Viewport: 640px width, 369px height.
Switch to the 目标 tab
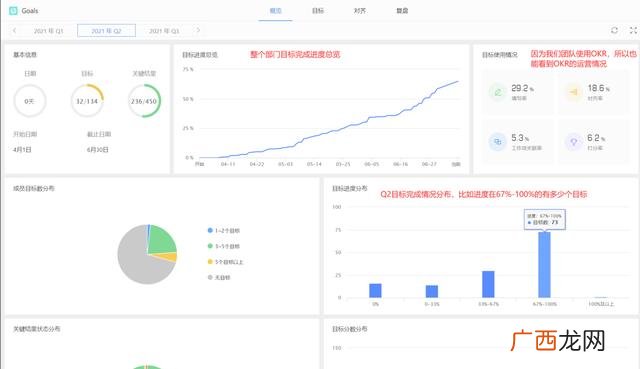[318, 11]
